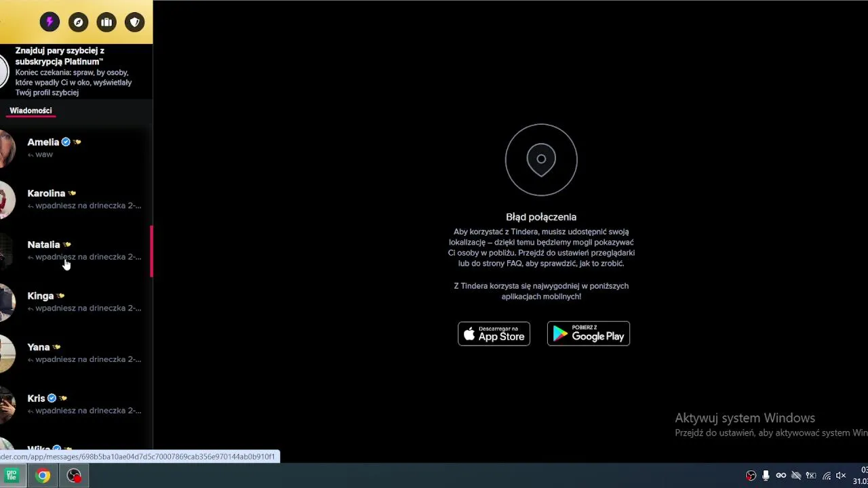Open the OBS recording app in taskbar
Viewport: 868px width, 488px height.
pos(74,476)
